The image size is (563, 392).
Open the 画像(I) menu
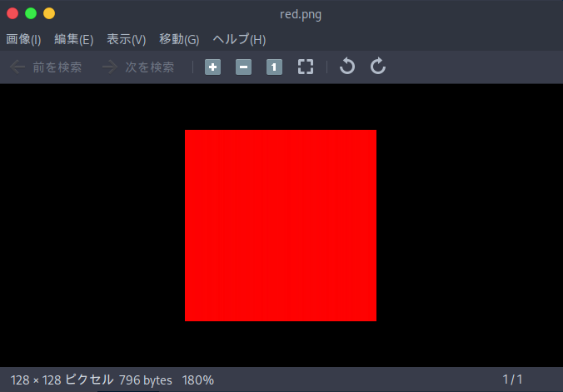coord(23,39)
